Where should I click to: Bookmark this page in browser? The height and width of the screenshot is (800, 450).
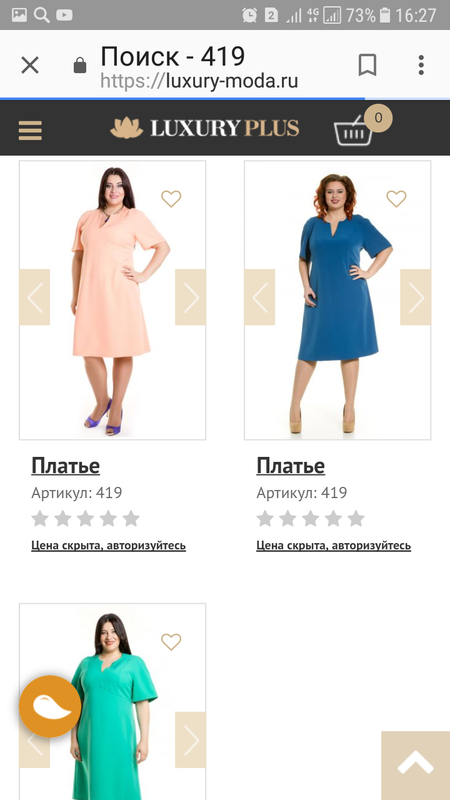[367, 65]
